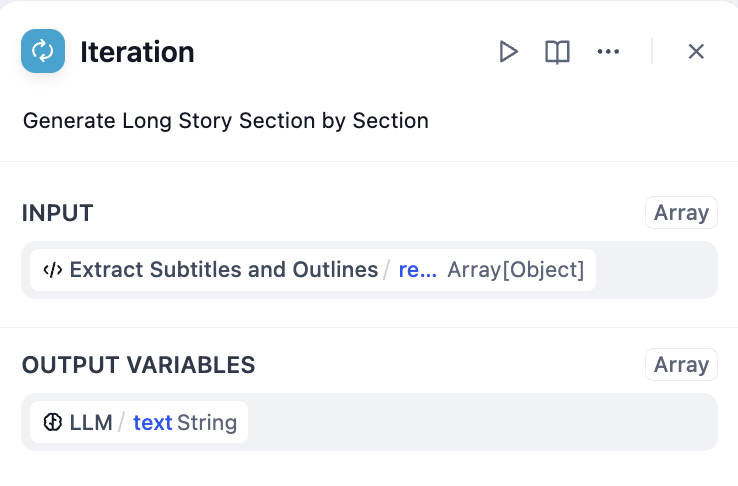Run this step with play icon
738x486 pixels.
[x=509, y=52]
